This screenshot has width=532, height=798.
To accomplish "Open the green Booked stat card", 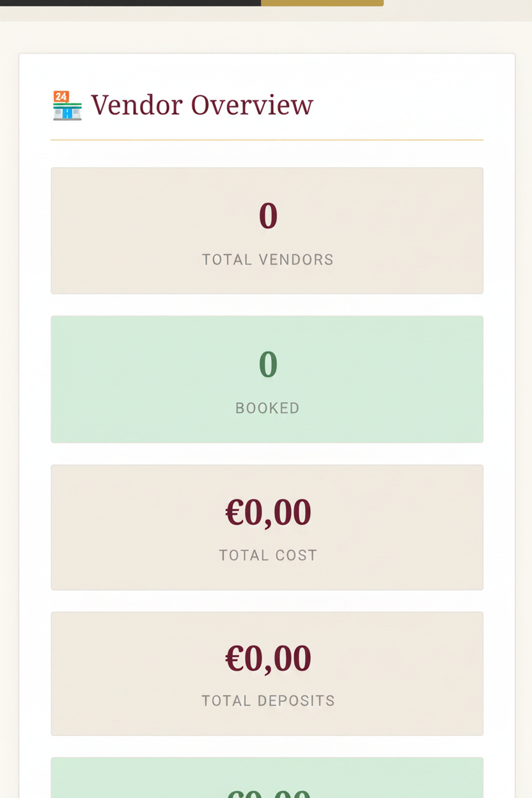I will (x=267, y=379).
